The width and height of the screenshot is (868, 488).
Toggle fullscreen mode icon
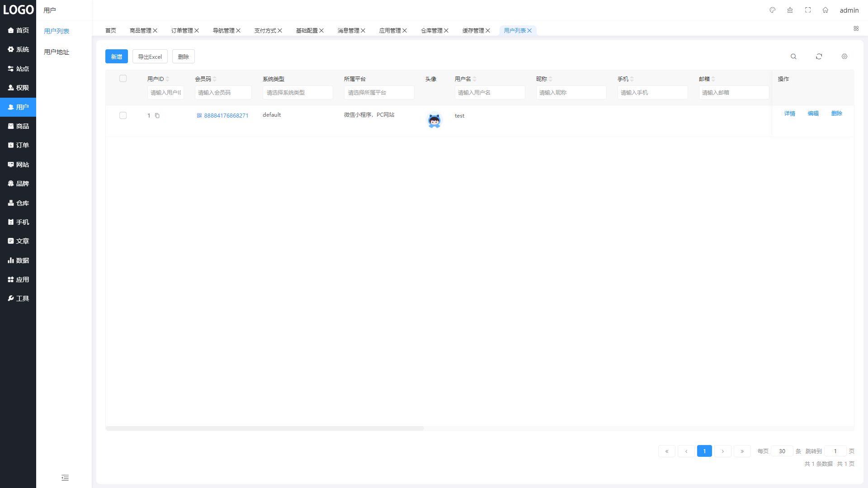(x=808, y=10)
